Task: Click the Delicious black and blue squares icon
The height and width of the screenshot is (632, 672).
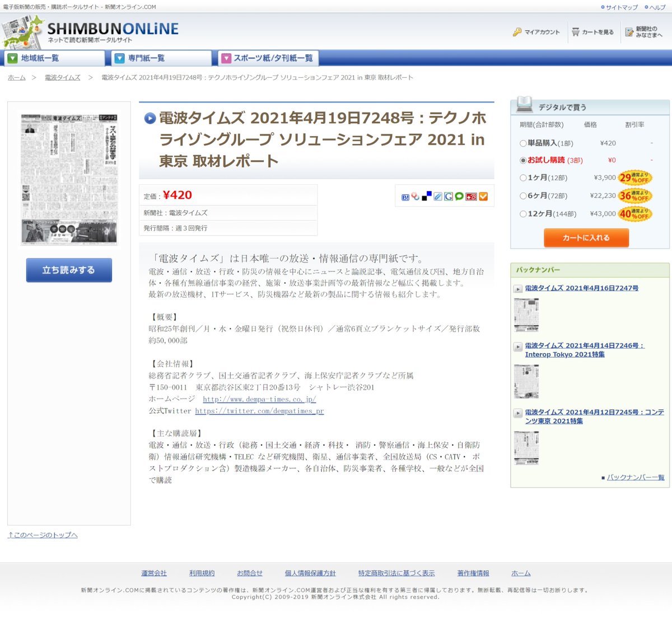Action: 427,196
